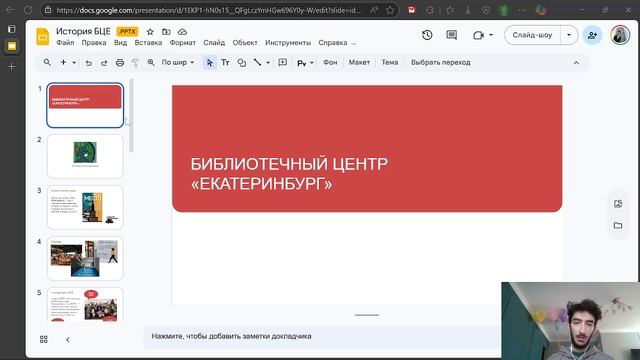The width and height of the screenshot is (640, 360).
Task: Open the Объект menu
Action: (x=245, y=43)
